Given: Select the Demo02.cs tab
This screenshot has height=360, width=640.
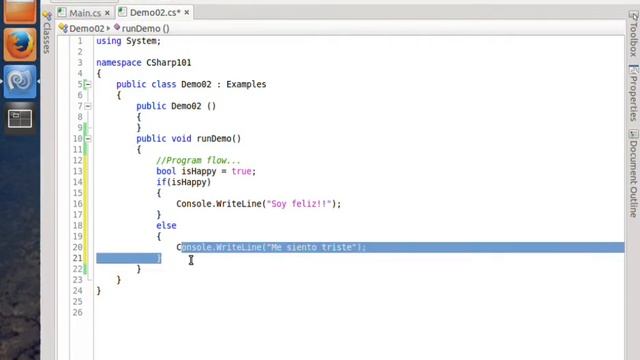Looking at the screenshot, I should coord(155,13).
